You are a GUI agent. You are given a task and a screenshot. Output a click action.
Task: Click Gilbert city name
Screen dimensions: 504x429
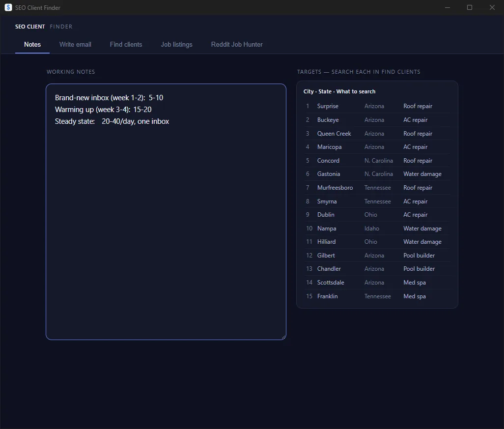coord(326,256)
